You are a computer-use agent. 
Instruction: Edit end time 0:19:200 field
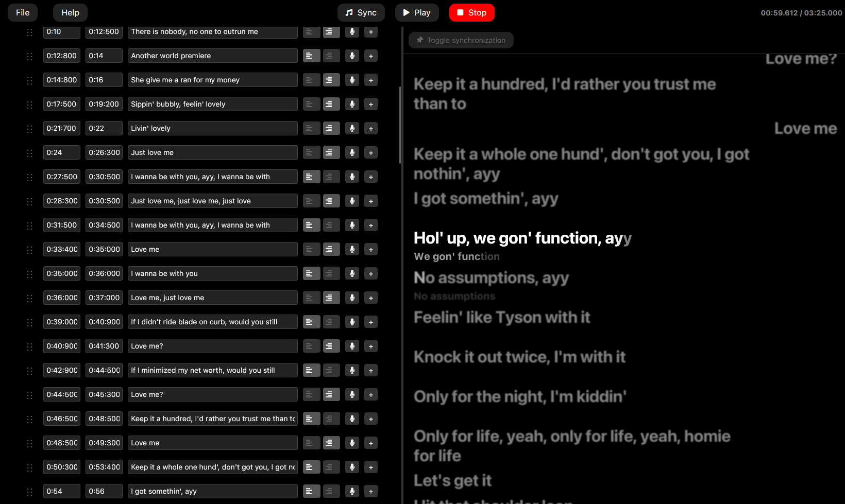pyautogui.click(x=104, y=104)
